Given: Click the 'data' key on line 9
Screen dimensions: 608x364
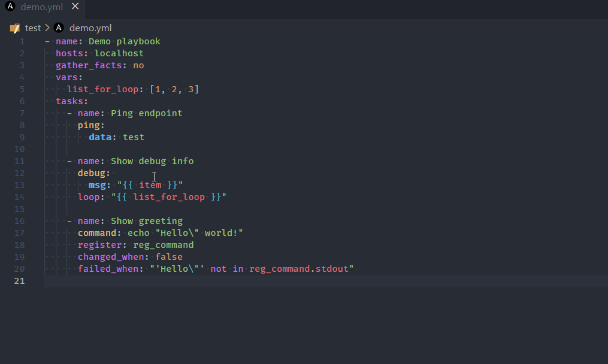Looking at the screenshot, I should tap(100, 137).
